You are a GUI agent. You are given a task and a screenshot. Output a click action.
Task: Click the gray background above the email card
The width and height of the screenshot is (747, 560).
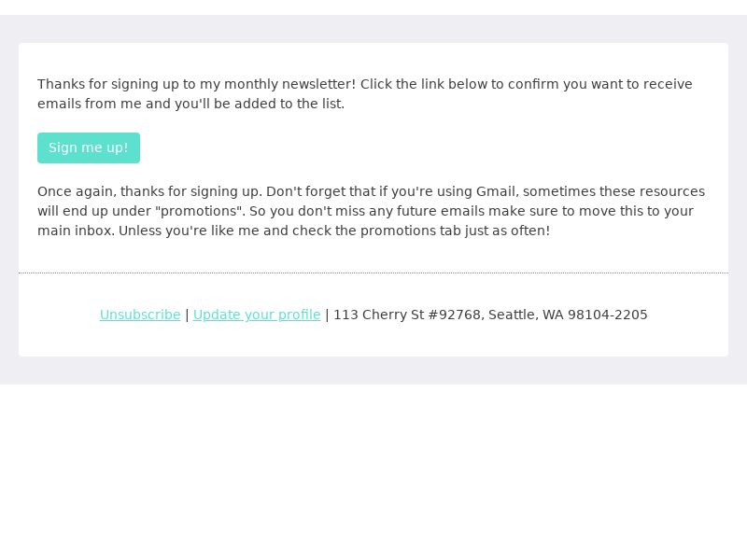pyautogui.click(x=373, y=29)
